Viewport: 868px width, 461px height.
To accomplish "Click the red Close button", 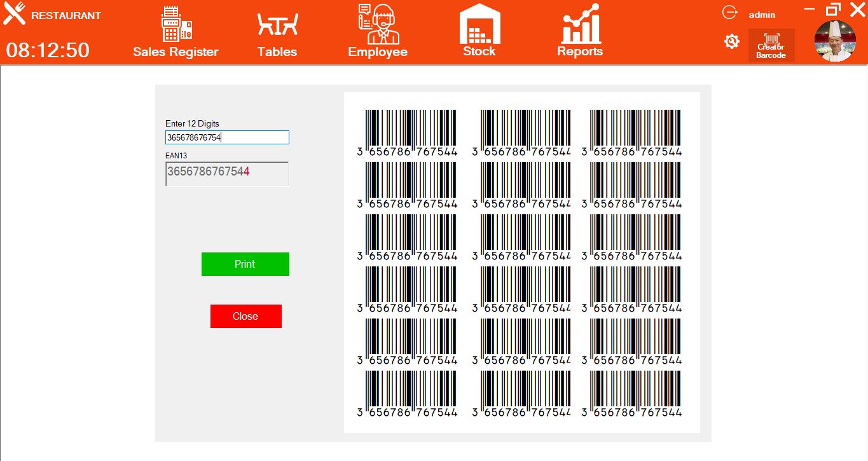I will [246, 316].
